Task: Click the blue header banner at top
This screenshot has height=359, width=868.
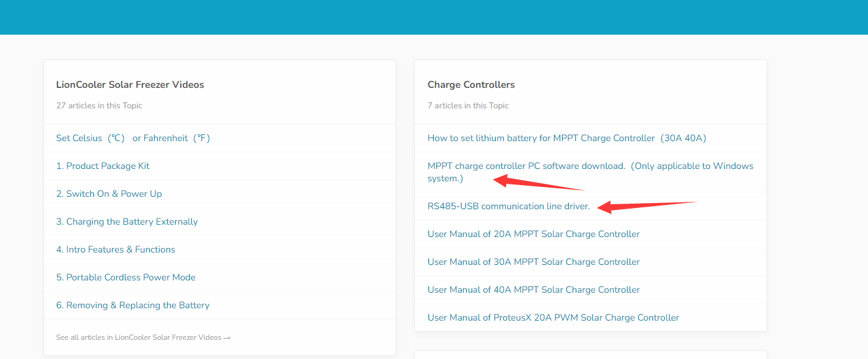Action: click(x=433, y=17)
